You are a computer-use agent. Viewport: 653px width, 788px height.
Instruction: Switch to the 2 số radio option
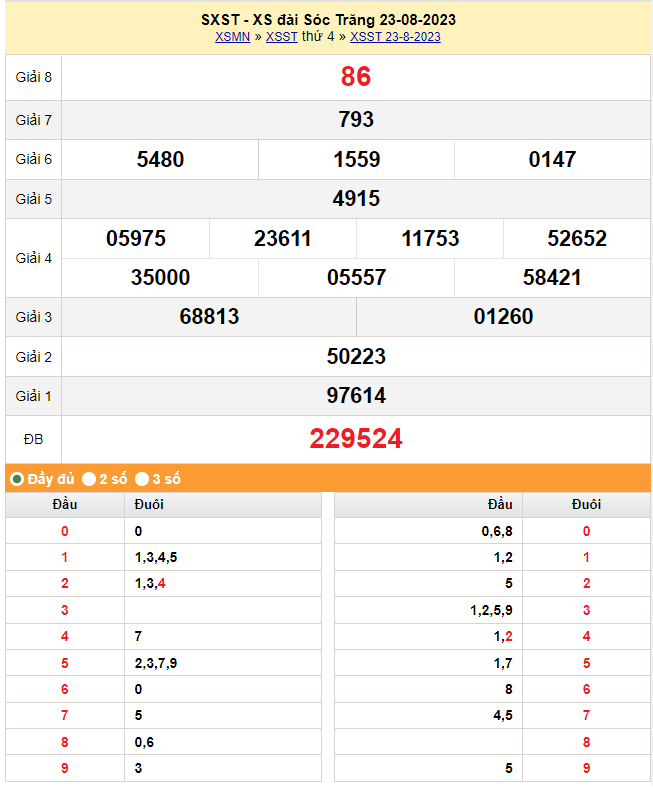(90, 479)
